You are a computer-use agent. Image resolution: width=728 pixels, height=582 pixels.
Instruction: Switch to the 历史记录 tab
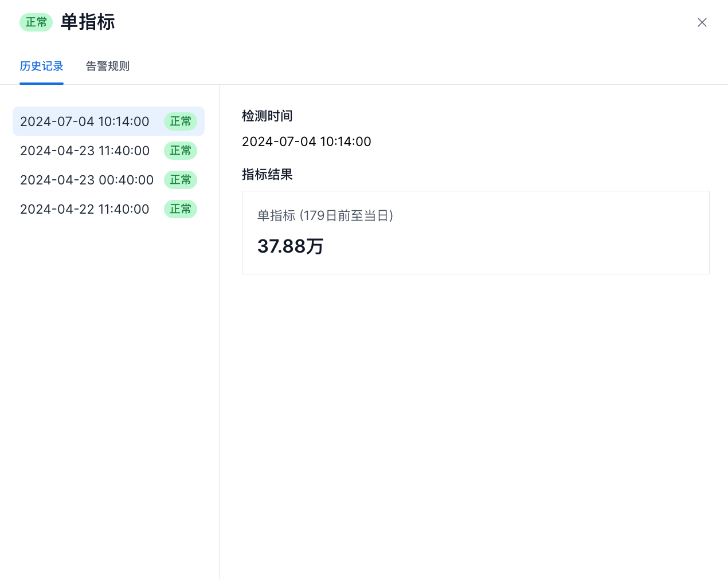41,66
